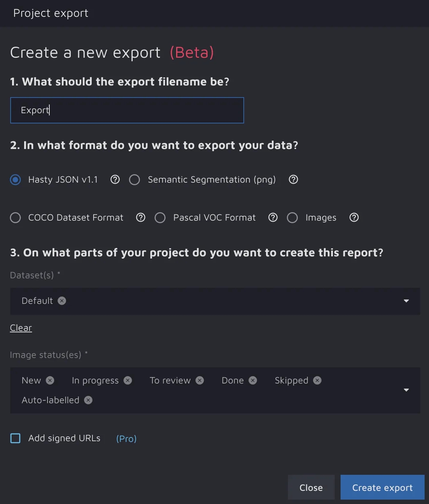Viewport: 429px width, 504px height.
Task: Click the Clear link under datasets
Action: [21, 328]
